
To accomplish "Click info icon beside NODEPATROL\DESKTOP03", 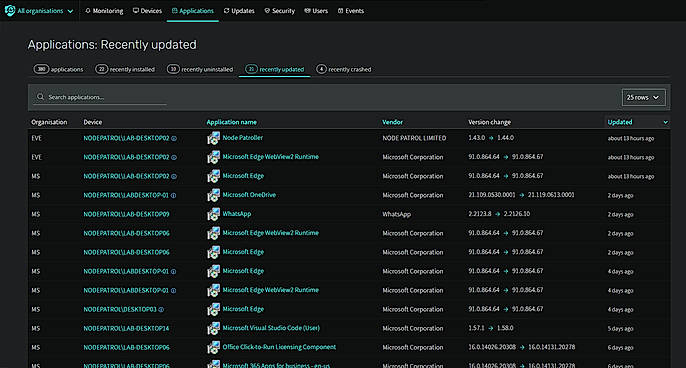I will coord(161,309).
